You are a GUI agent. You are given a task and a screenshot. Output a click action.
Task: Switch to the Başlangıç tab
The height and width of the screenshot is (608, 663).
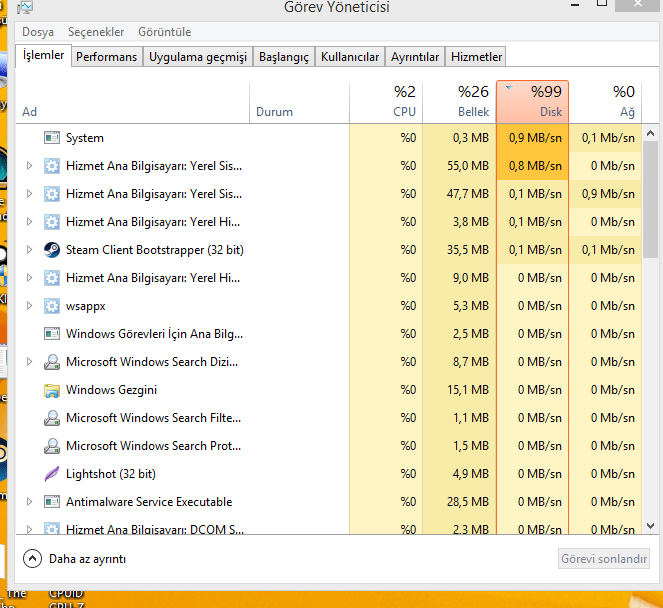pos(284,57)
